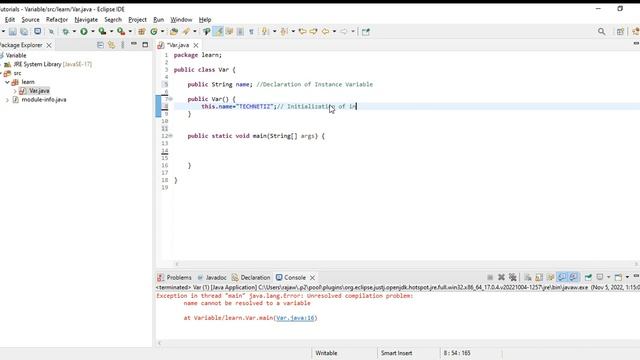Image resolution: width=640 pixels, height=360 pixels.
Task: Select JRE System Library in Package Explorer
Action: (x=48, y=64)
